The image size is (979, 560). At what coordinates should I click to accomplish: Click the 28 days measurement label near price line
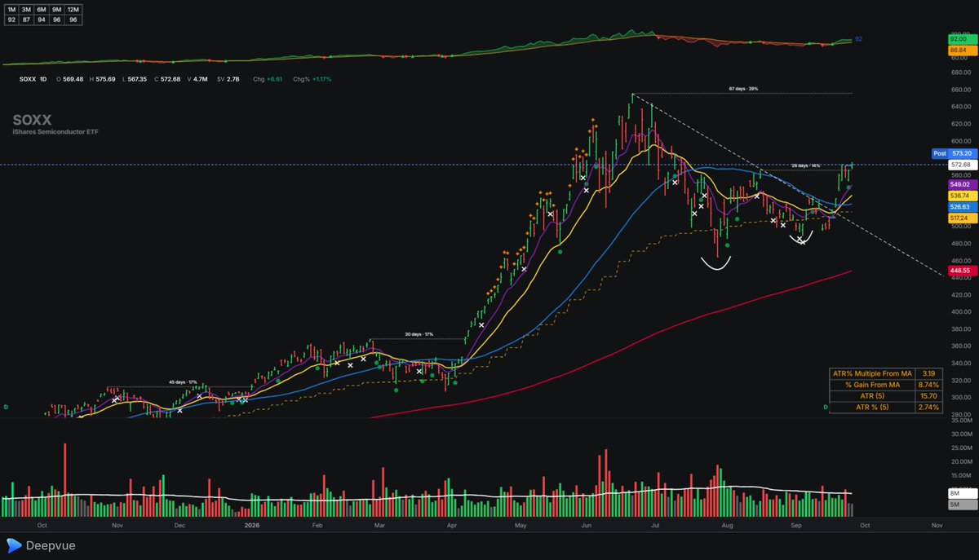(x=806, y=165)
